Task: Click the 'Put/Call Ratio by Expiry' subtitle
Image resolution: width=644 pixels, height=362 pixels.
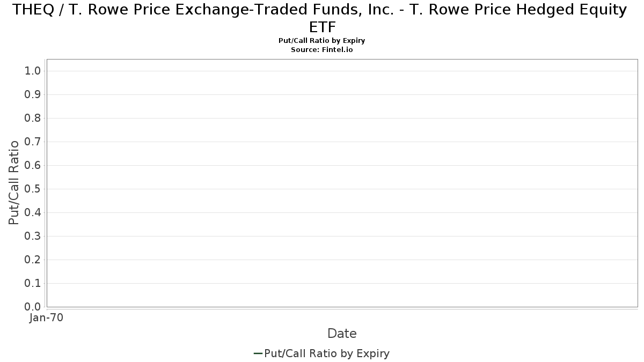Action: (322, 41)
